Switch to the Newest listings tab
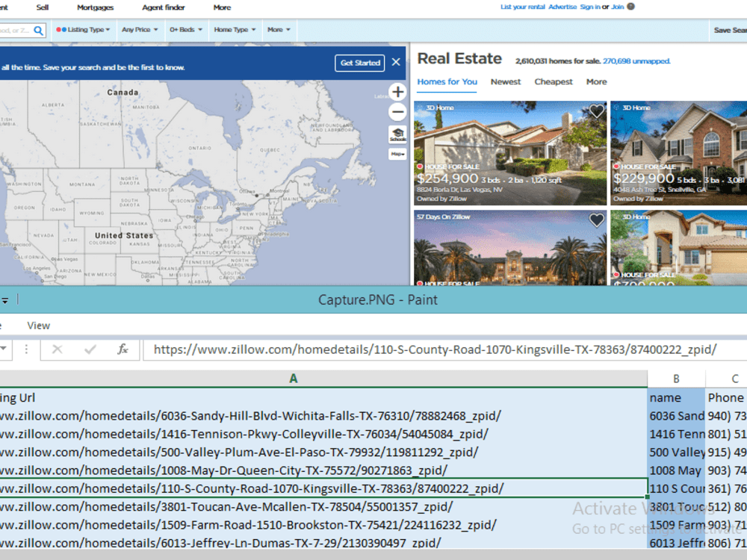The image size is (747, 560). click(x=506, y=82)
